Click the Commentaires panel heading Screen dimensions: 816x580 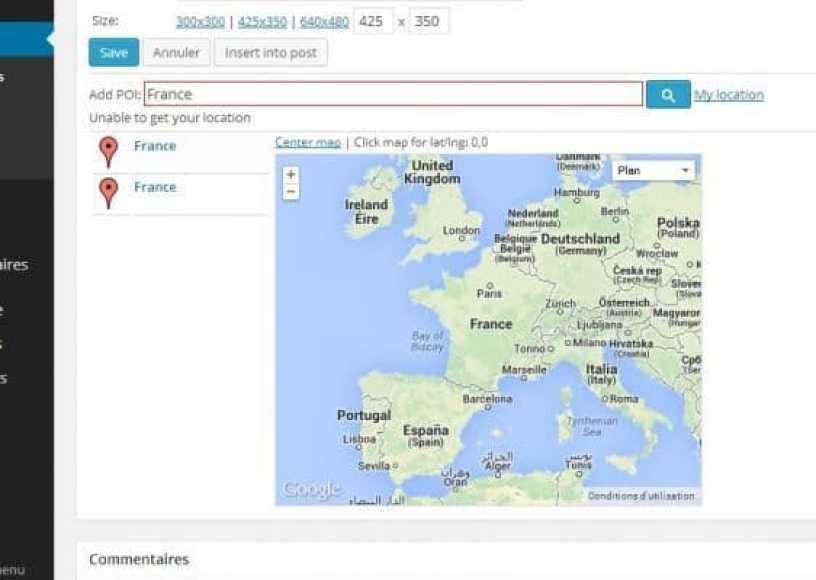click(x=139, y=559)
